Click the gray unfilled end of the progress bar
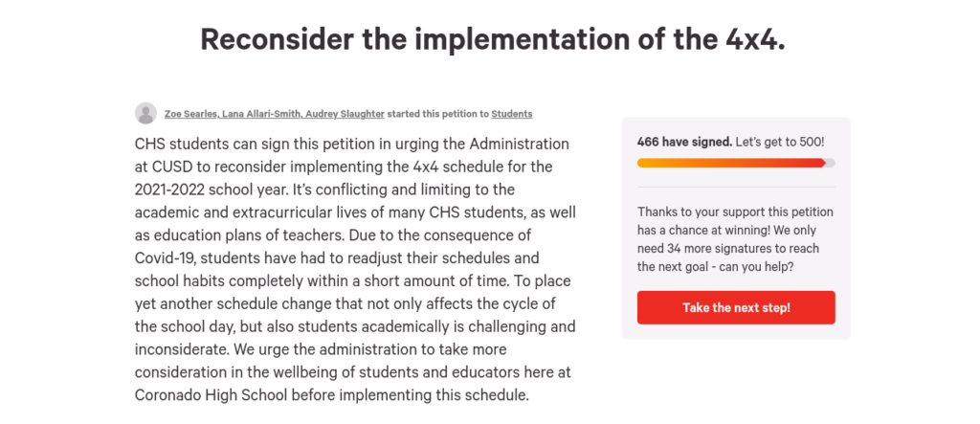 tap(830, 163)
